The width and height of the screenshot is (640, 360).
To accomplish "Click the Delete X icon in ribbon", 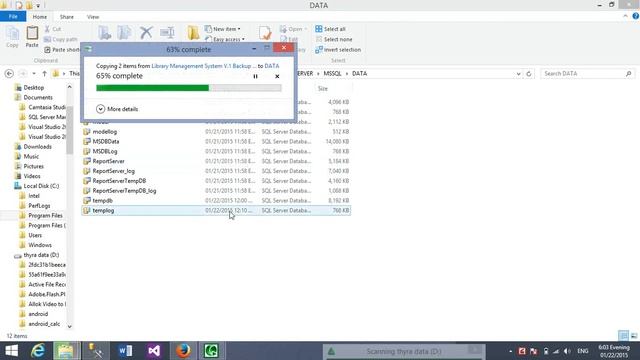I will pyautogui.click(x=146, y=33).
